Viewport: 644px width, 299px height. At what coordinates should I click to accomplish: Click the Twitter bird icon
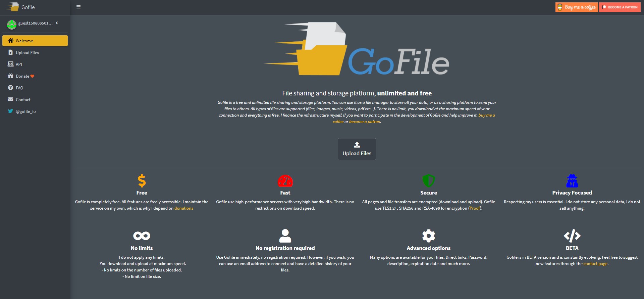(x=10, y=111)
